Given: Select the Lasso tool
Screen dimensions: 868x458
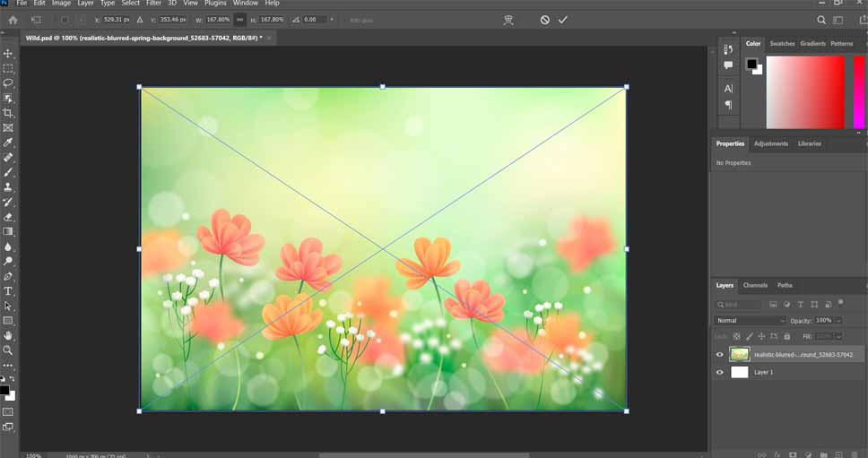Looking at the screenshot, I should 8,83.
